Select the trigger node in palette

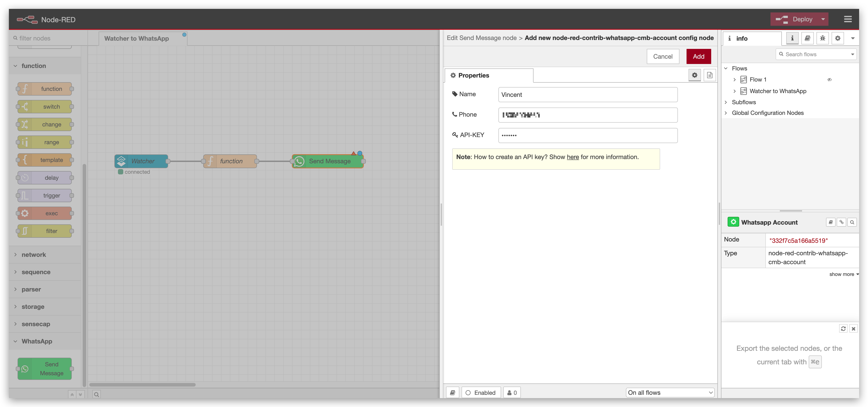(x=44, y=196)
